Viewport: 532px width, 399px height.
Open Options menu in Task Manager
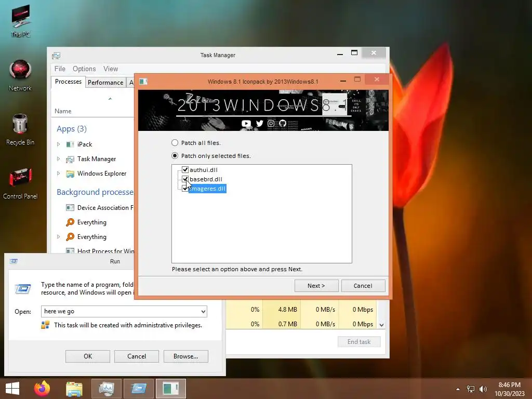tap(84, 69)
